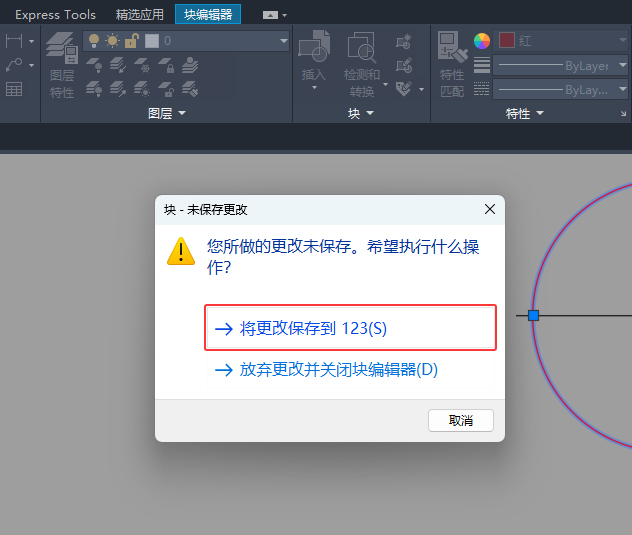Screen dimensions: 632x535
Task: Click the Match Properties (特性匹配) icon
Action: [452, 47]
